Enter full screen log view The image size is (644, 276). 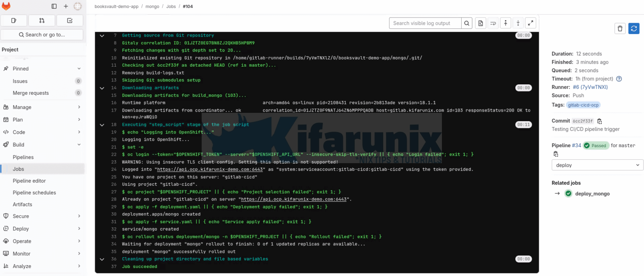[x=530, y=23]
